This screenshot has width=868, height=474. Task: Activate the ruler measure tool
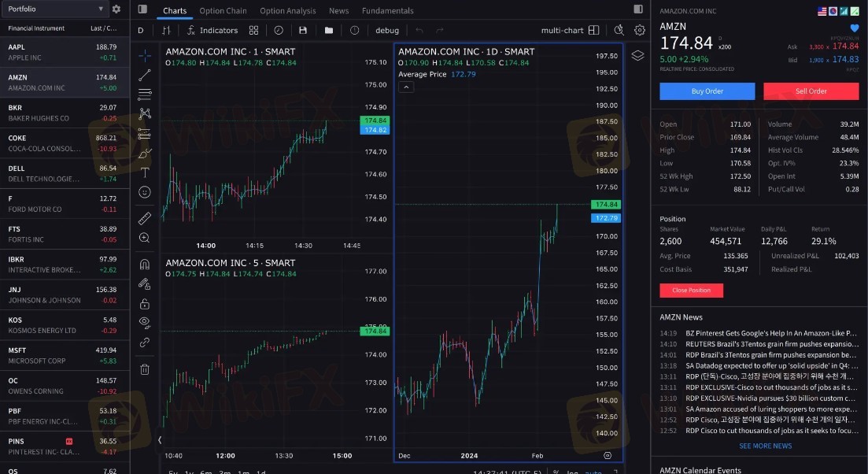pyautogui.click(x=145, y=217)
